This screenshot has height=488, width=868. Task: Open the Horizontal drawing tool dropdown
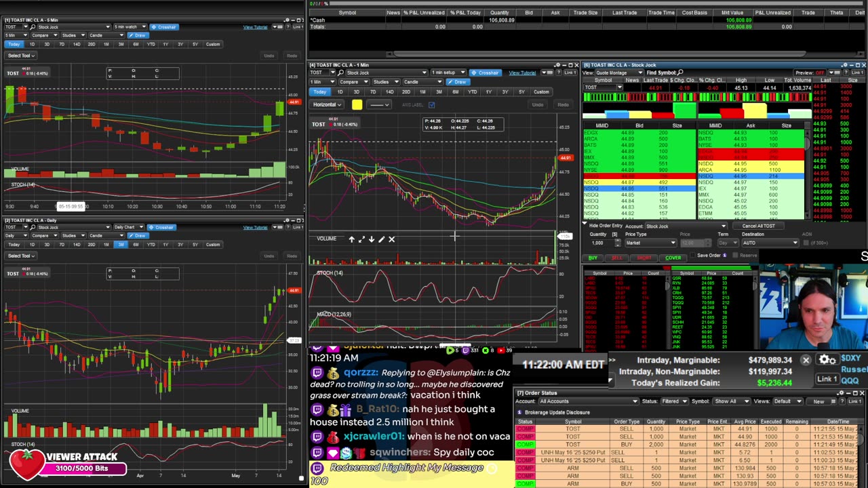[325, 104]
